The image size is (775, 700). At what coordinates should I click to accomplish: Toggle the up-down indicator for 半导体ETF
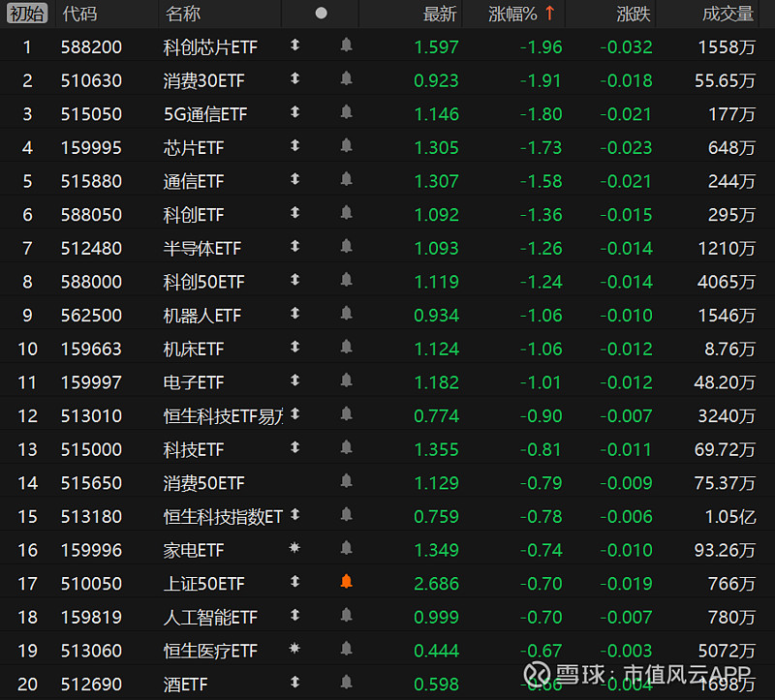(x=294, y=248)
